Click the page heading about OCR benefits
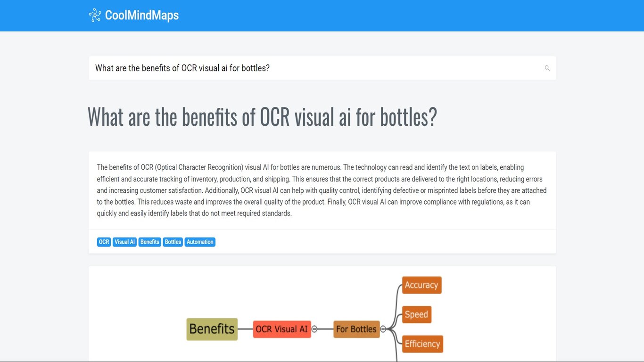 click(x=262, y=116)
